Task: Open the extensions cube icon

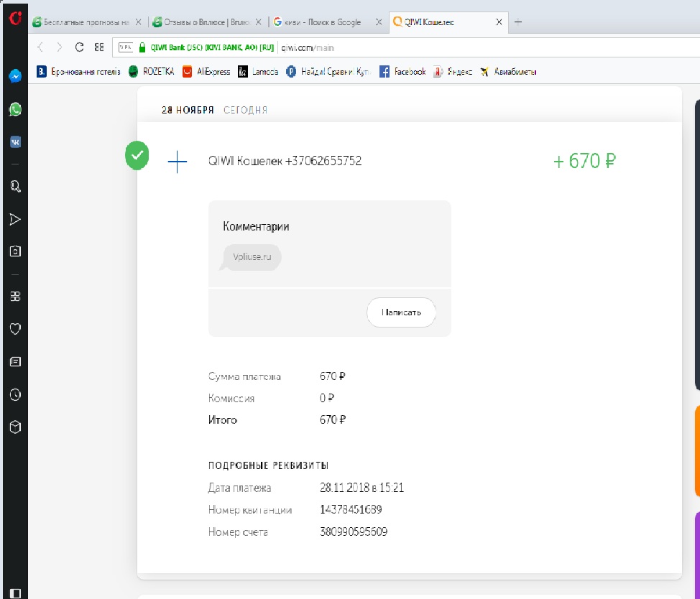Action: [15, 427]
